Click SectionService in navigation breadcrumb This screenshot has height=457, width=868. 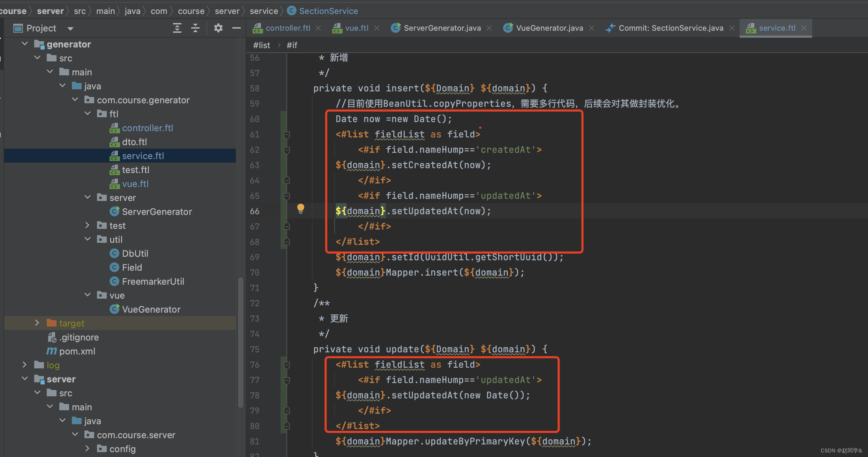328,11
